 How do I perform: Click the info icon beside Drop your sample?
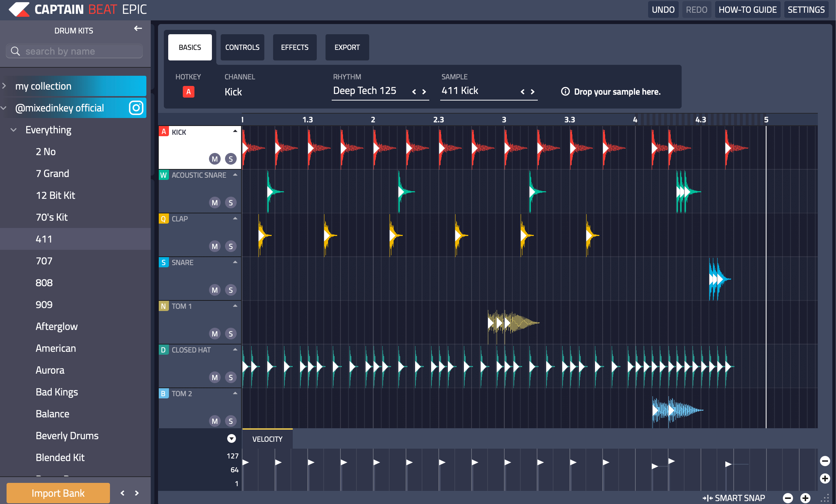point(565,91)
